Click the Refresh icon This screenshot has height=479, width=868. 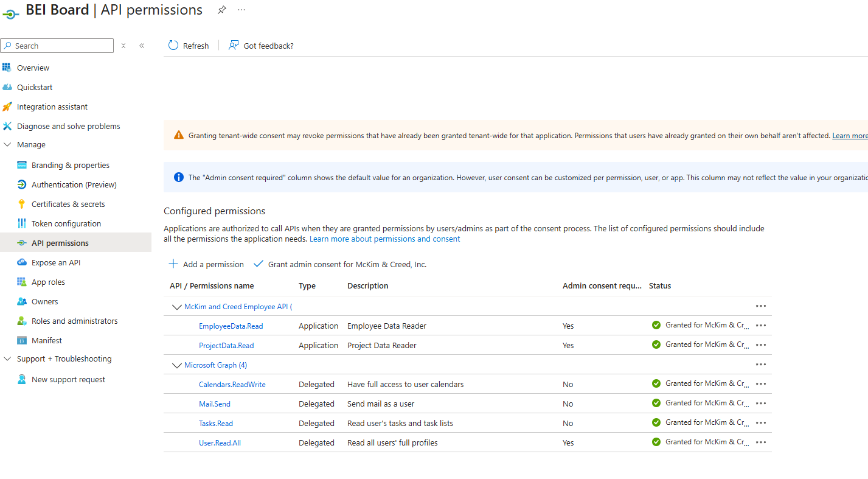(173, 46)
